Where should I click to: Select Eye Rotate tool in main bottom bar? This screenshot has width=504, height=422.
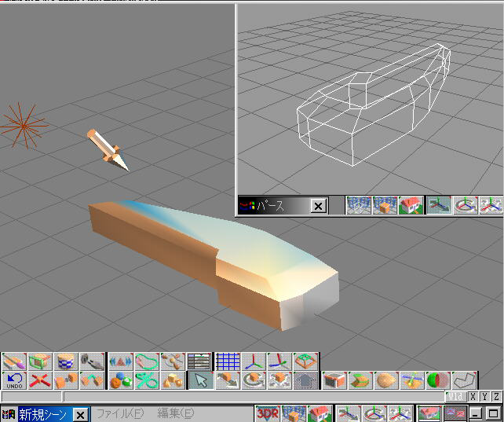[x=374, y=413]
